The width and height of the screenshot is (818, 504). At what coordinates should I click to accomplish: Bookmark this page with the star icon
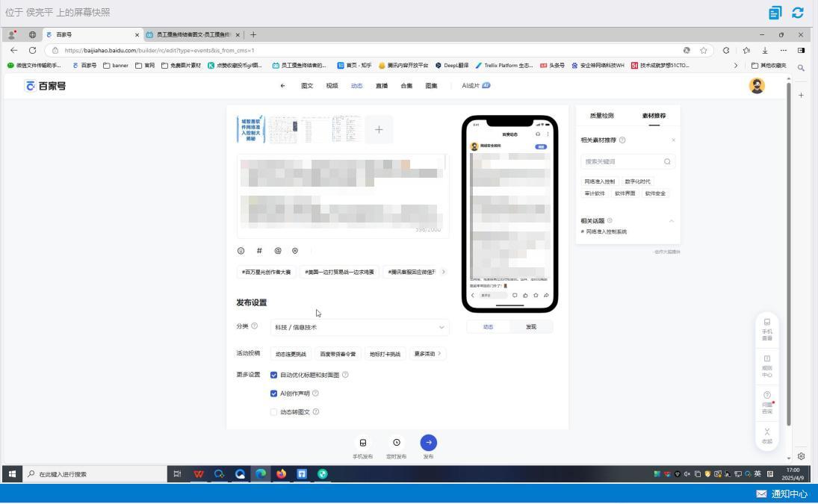pyautogui.click(x=704, y=50)
